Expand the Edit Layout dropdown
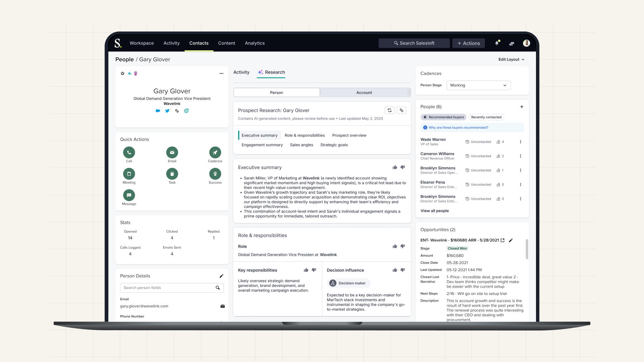 [511, 59]
